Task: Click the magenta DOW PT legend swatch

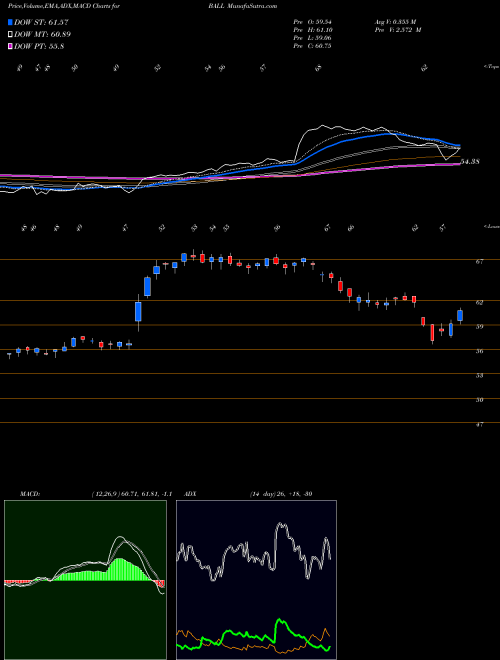Action: (11, 46)
